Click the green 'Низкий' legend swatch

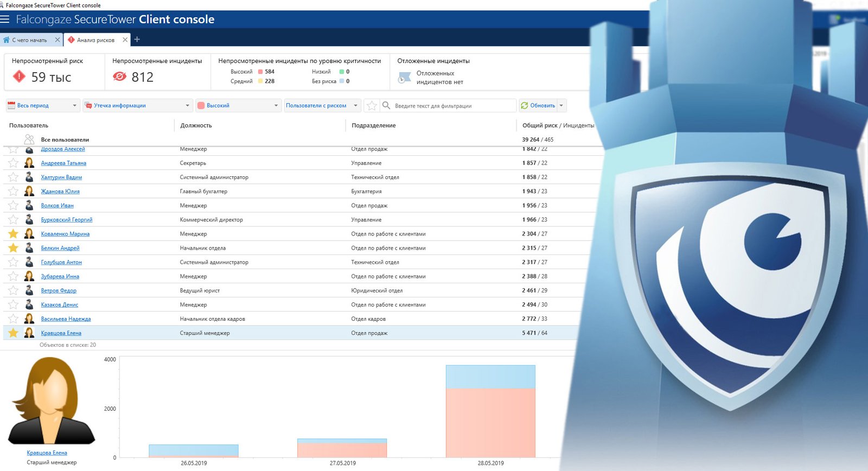tap(342, 72)
